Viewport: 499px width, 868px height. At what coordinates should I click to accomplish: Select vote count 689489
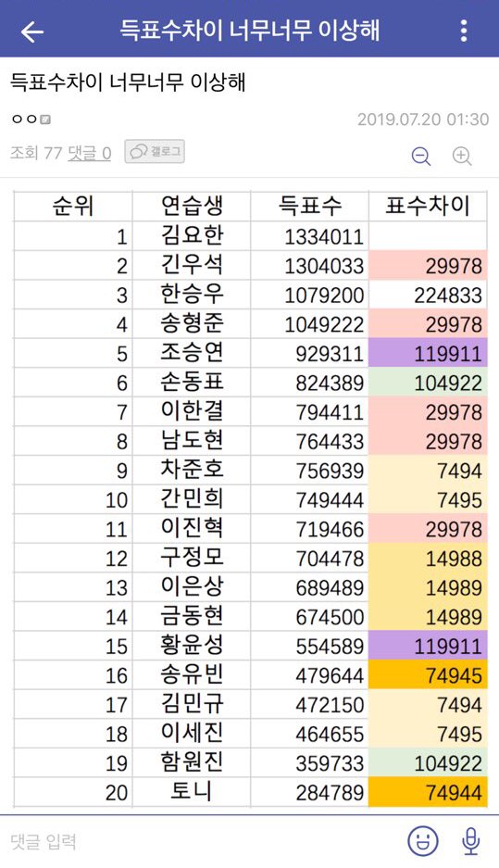330,589
